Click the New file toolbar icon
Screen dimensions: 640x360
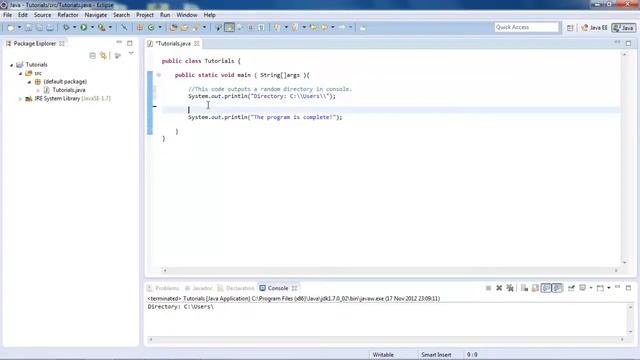pyautogui.click(x=11, y=27)
